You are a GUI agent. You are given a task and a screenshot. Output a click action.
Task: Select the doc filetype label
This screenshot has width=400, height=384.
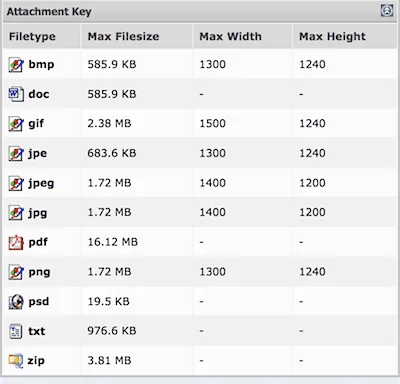39,94
